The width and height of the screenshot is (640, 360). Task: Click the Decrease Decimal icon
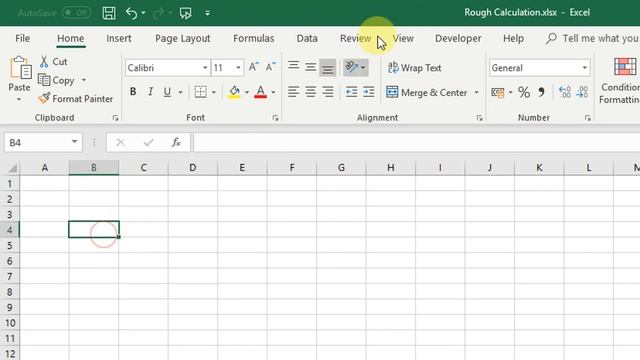(582, 92)
